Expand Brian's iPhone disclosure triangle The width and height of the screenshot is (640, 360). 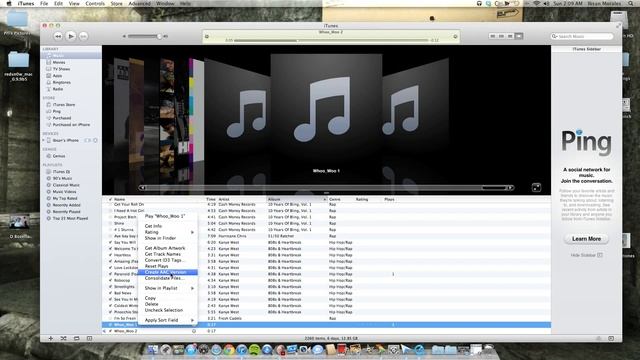point(44,140)
